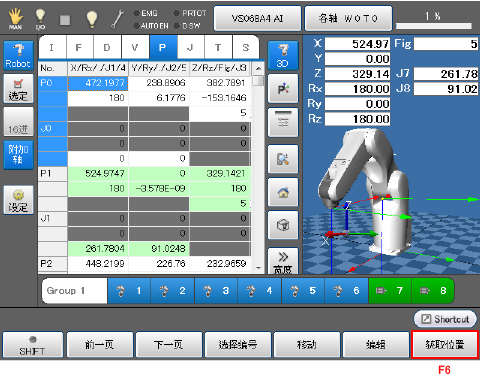Open the 设定 gear settings button
Image resolution: width=480 pixels, height=376 pixels.
[x=18, y=200]
